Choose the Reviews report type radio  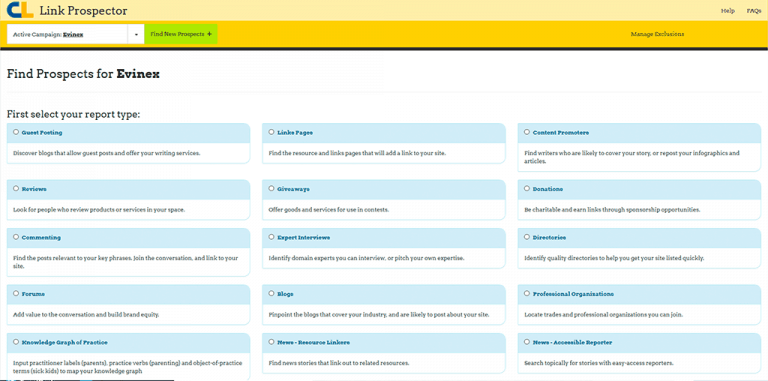coord(16,189)
